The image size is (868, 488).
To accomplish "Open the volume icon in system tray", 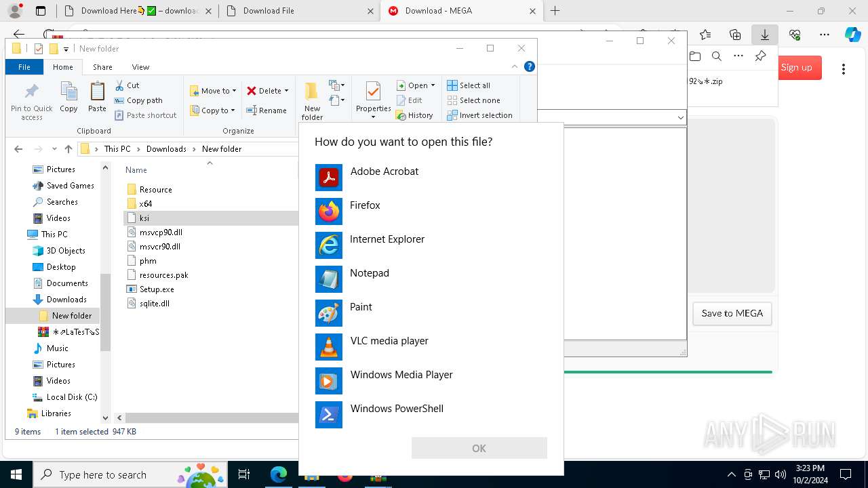I will coord(781,474).
